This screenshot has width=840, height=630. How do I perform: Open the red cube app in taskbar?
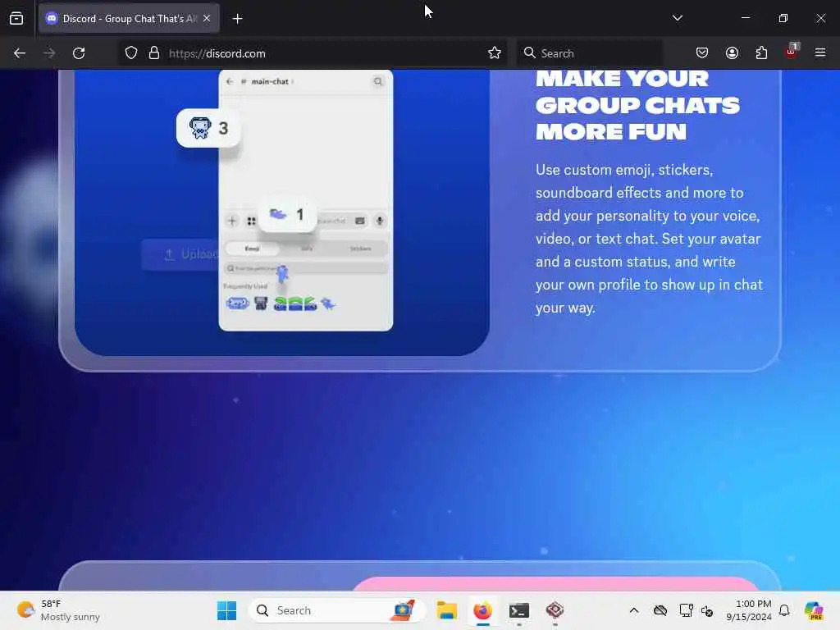coord(555,610)
